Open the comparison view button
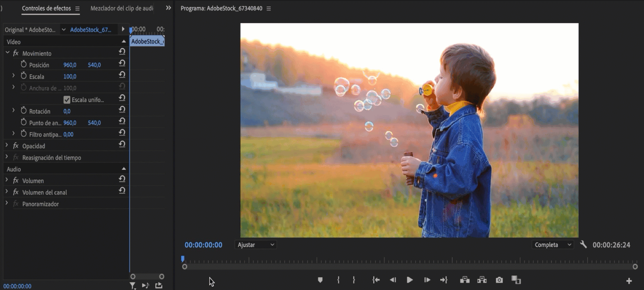The height and width of the screenshot is (290, 644). click(x=516, y=280)
